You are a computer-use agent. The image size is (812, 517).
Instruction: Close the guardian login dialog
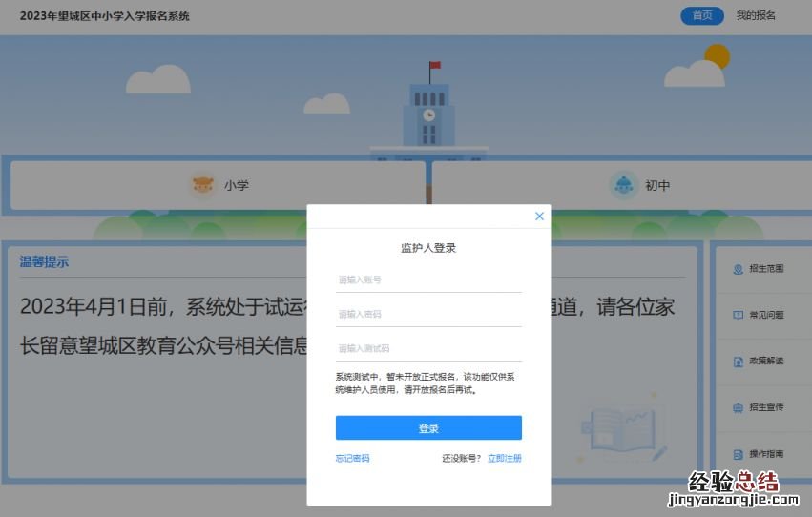pos(539,217)
